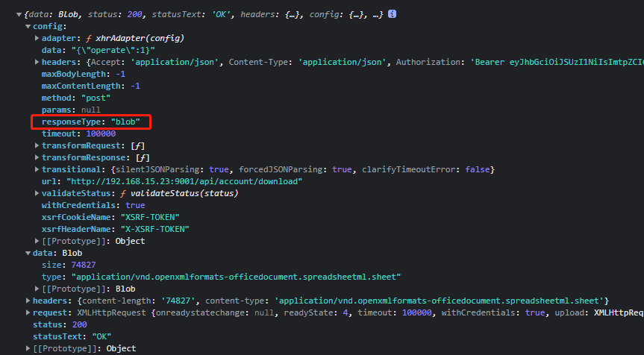Select the maxBodyLength -1 value

(121, 75)
